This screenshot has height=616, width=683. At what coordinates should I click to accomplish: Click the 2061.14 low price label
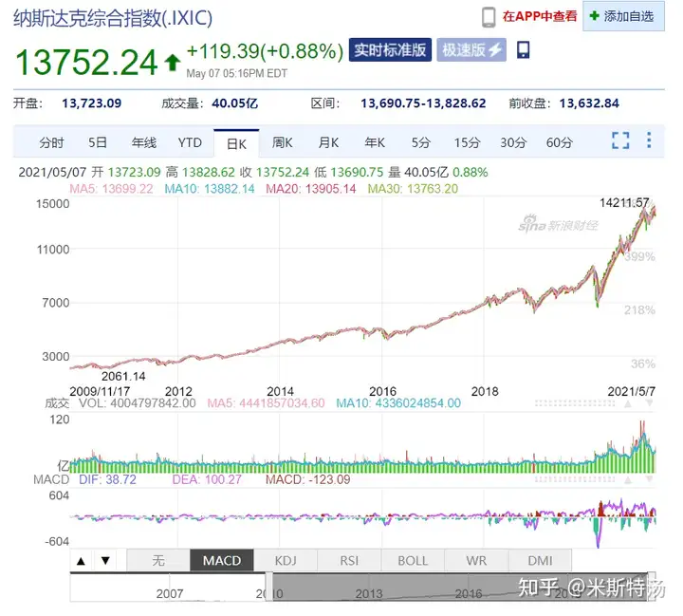point(123,376)
